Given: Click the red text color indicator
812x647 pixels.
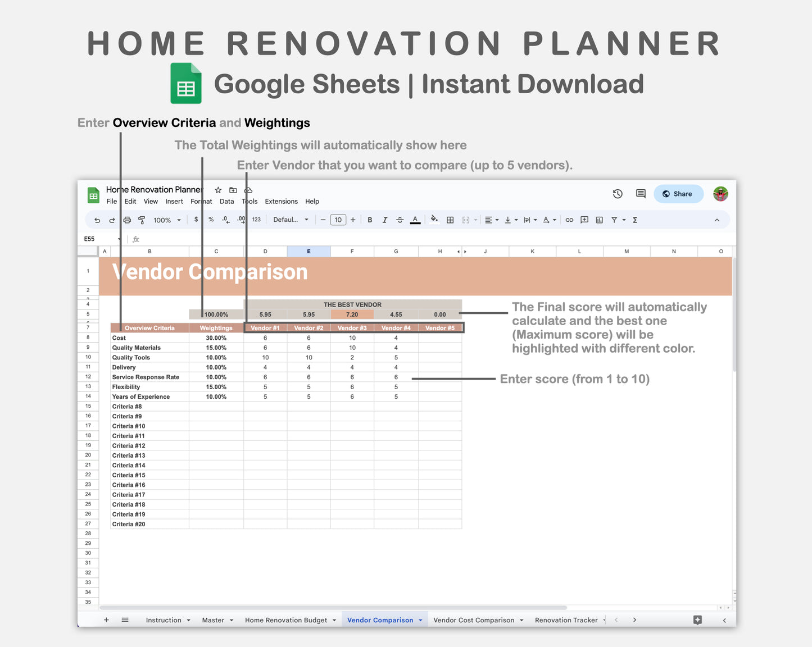Looking at the screenshot, I should pos(415,220).
